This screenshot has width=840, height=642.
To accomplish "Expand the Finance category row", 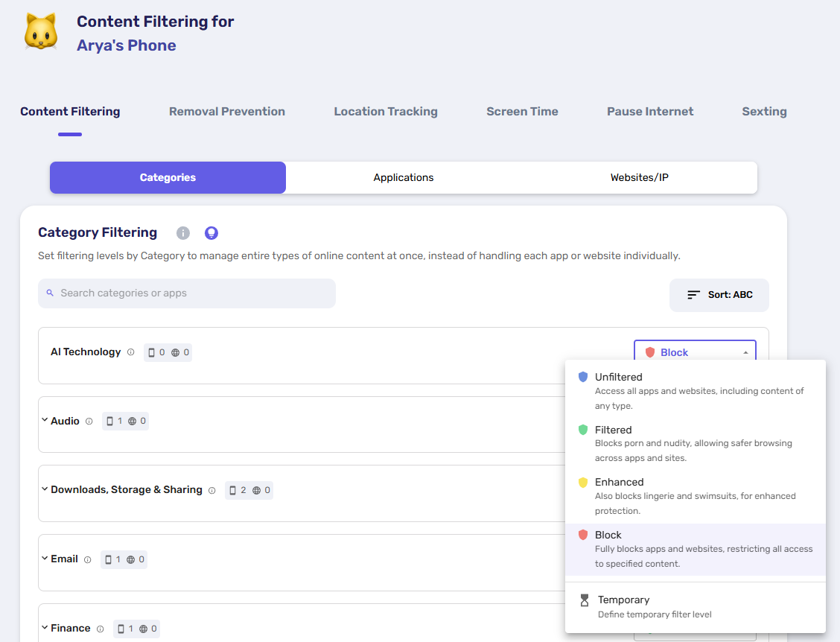I will pyautogui.click(x=45, y=628).
